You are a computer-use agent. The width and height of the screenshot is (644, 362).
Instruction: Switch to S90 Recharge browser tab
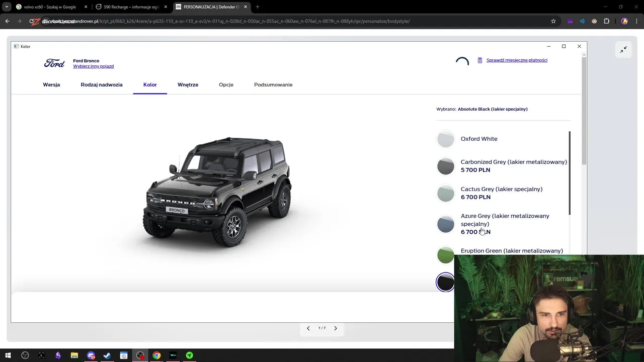click(x=132, y=7)
